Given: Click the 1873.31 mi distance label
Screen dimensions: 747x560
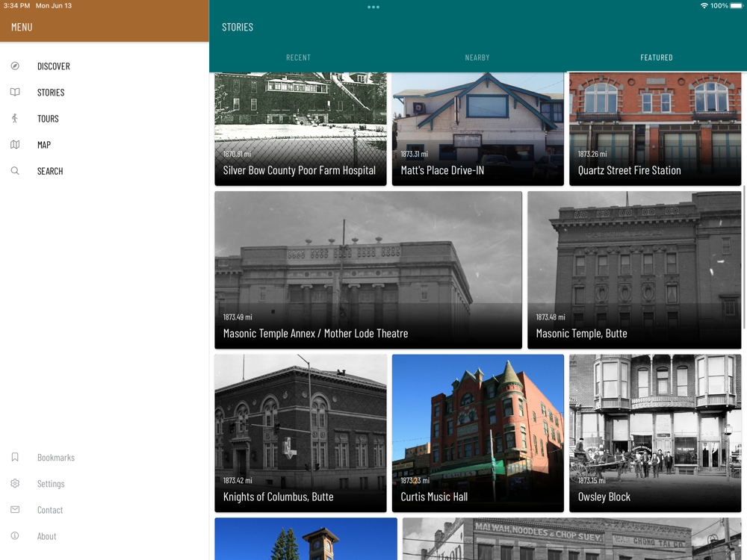Looking at the screenshot, I should click(x=414, y=155).
